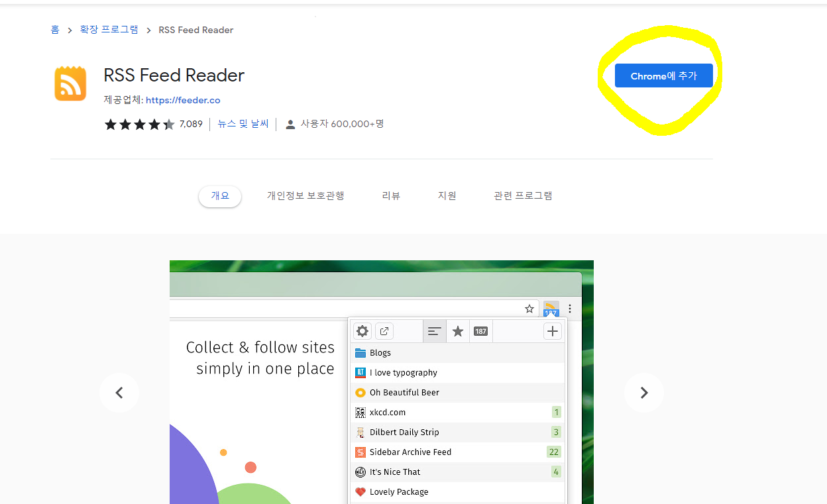Click the RSS extension icon in the browser toolbar
Screen dimensions: 827x504
551,309
